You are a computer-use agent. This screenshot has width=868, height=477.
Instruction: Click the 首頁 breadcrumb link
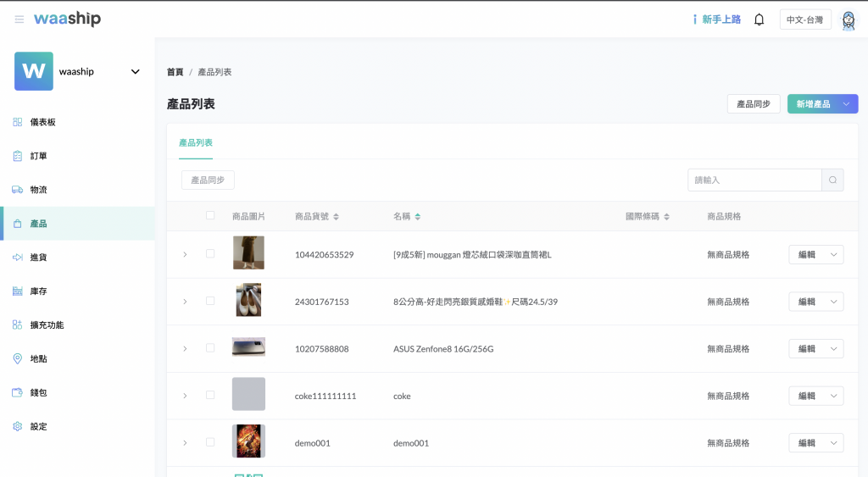point(175,72)
